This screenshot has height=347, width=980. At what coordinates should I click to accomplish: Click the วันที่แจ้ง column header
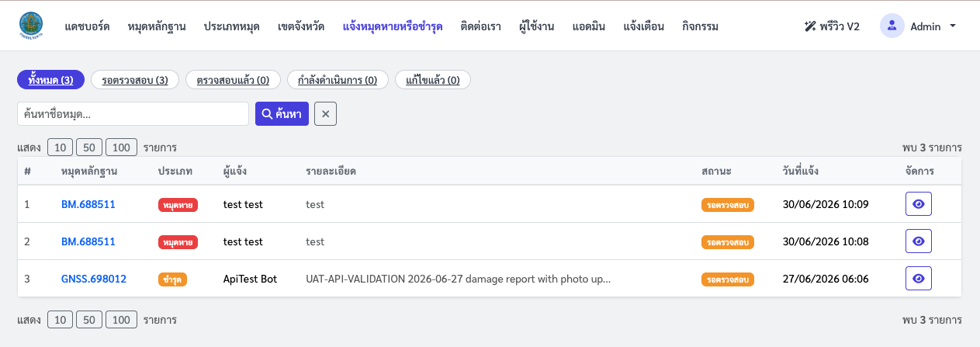(x=801, y=171)
